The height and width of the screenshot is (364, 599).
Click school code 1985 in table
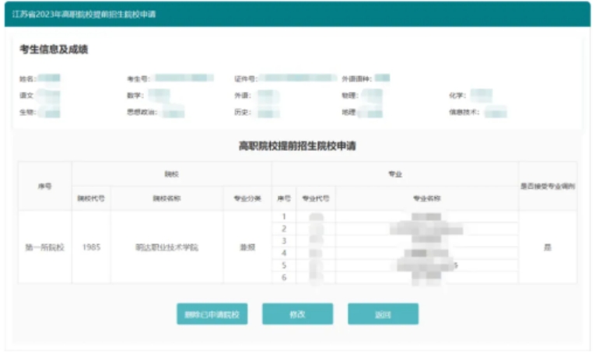(91, 247)
